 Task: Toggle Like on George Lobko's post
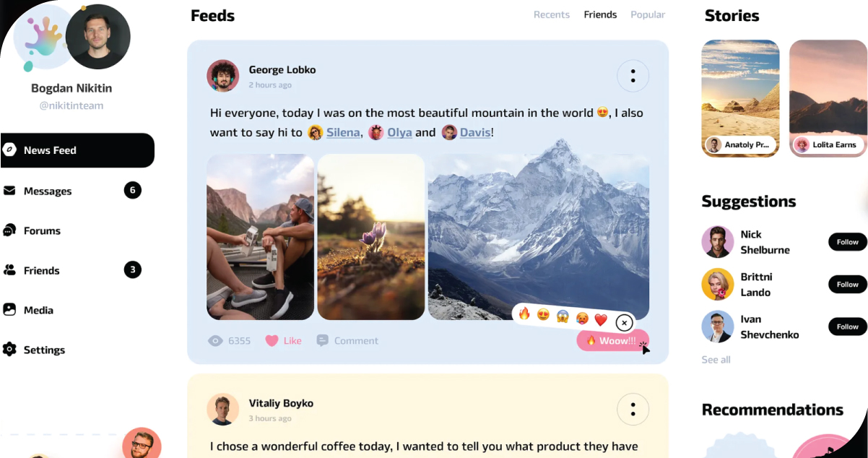coord(283,340)
